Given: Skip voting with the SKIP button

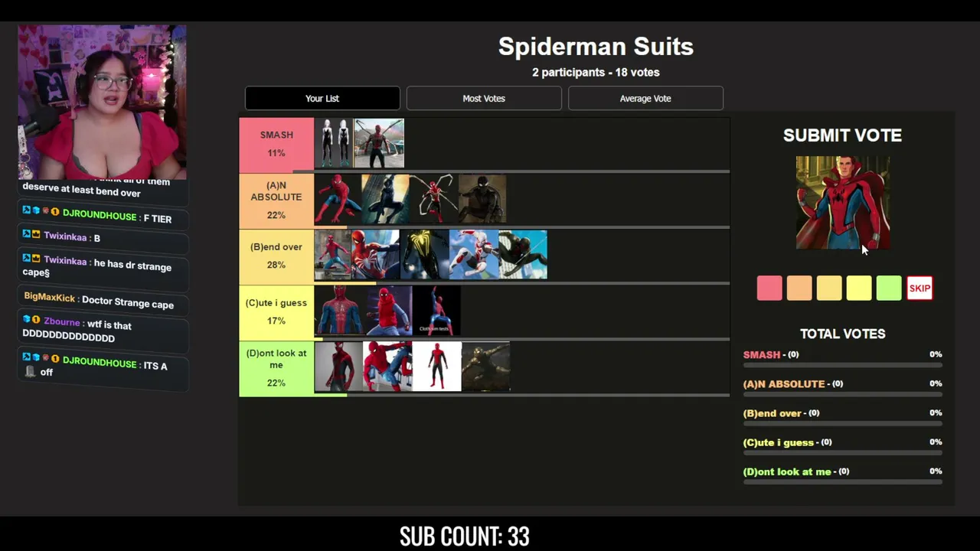Looking at the screenshot, I should pyautogui.click(x=920, y=289).
